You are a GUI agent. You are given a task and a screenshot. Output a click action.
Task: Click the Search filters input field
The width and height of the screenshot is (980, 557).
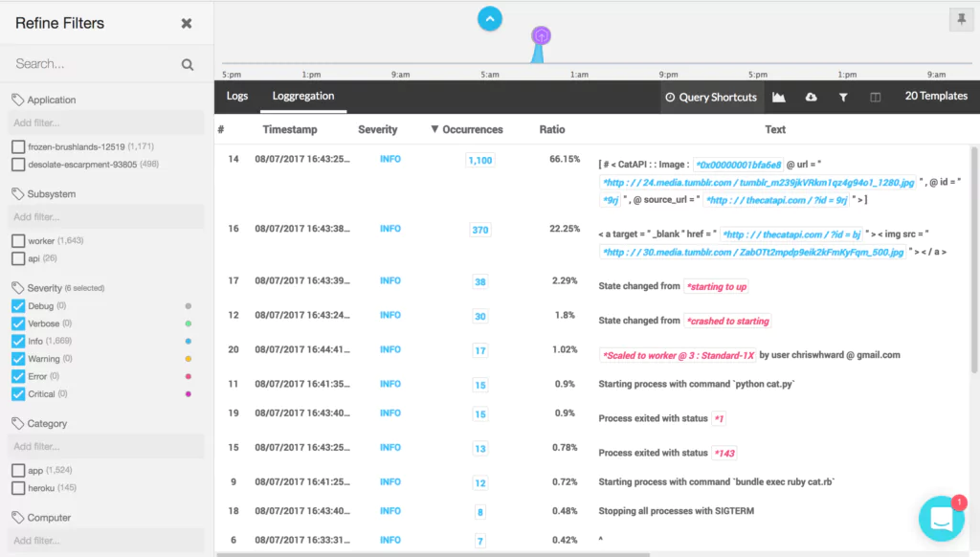tap(94, 64)
